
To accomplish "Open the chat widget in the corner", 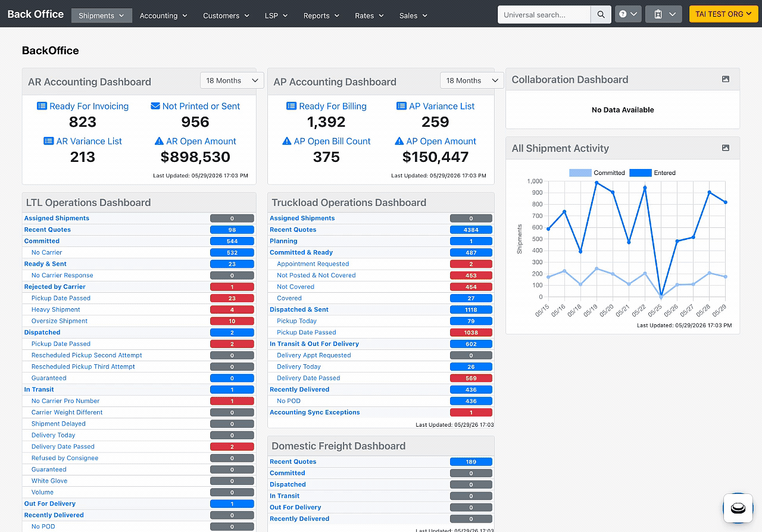I will (738, 508).
